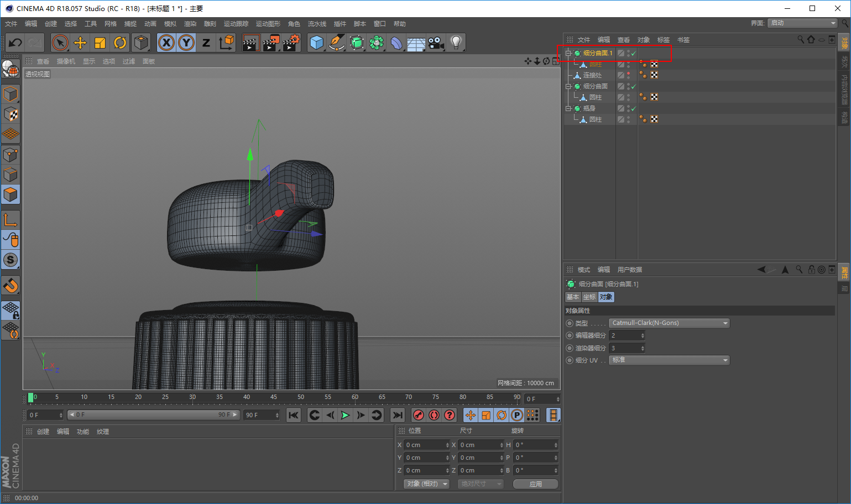Toggle the Y axis lock
The image size is (851, 504).
(x=186, y=43)
